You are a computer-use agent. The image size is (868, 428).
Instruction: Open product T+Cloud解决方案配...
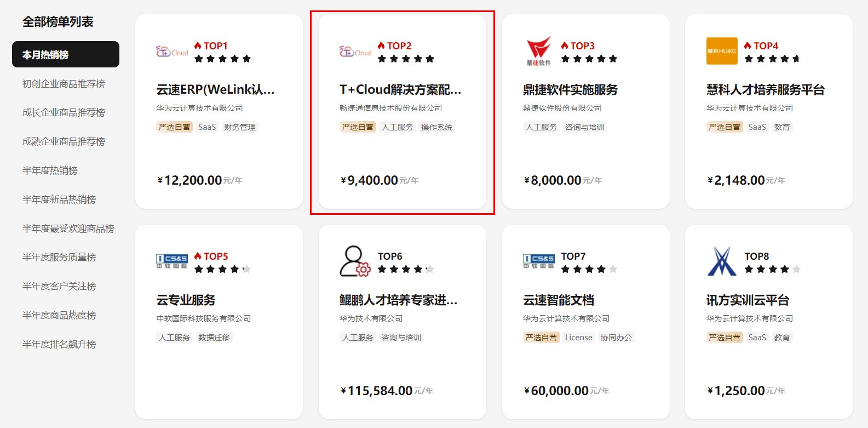(400, 89)
